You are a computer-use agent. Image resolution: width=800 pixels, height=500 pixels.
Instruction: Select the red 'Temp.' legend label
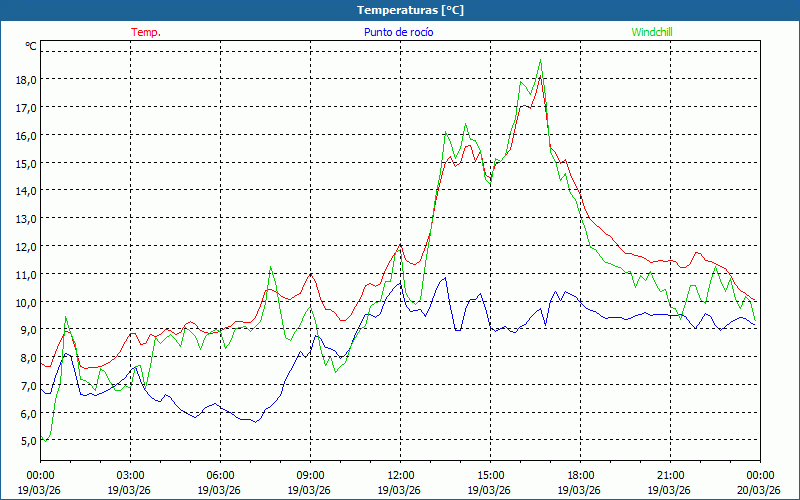(146, 32)
